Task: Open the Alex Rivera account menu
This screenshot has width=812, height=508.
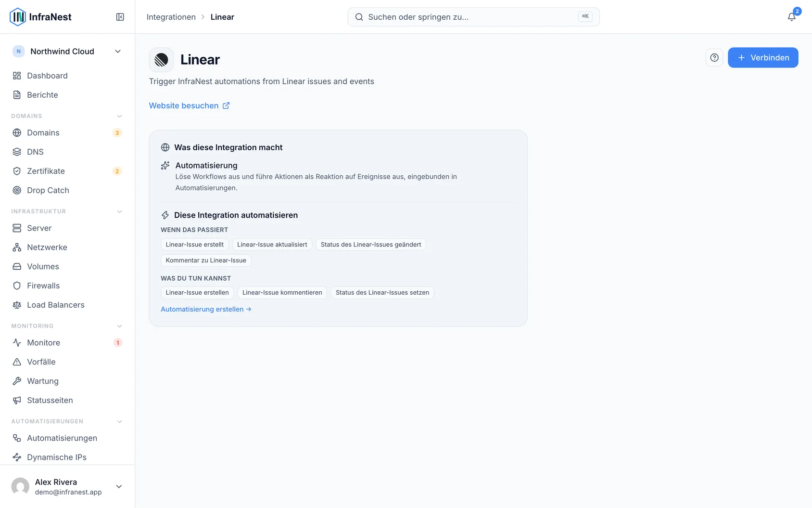Action: tap(67, 486)
